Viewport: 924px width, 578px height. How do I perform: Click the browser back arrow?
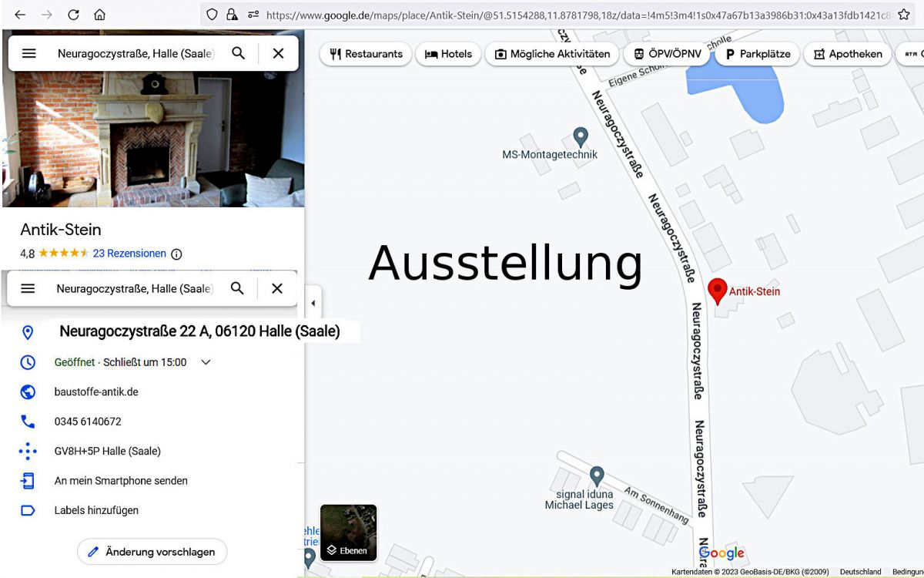click(x=20, y=15)
